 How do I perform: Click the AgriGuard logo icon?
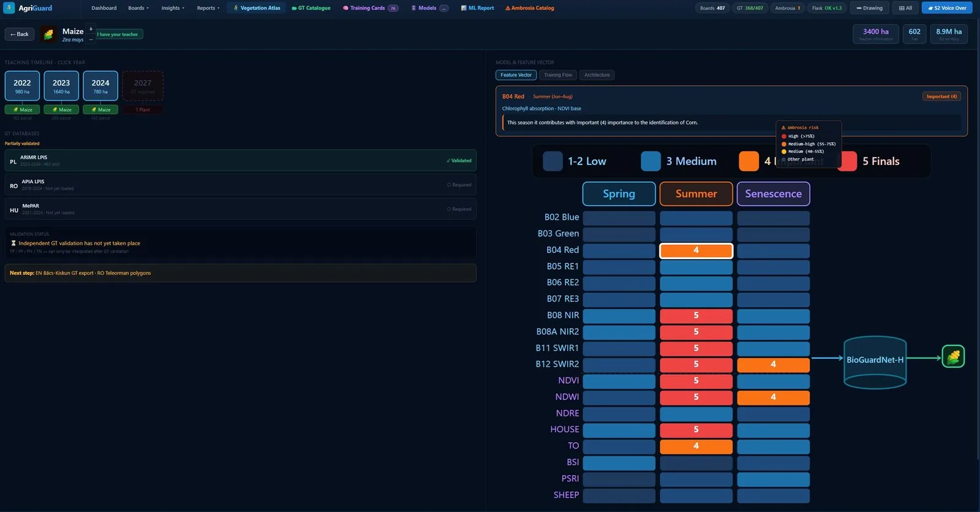(9, 8)
